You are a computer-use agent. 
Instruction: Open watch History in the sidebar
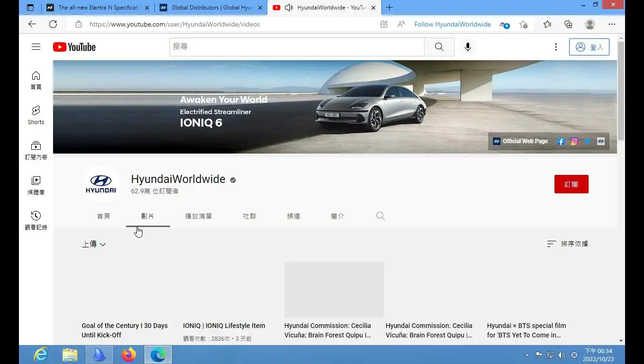36,221
